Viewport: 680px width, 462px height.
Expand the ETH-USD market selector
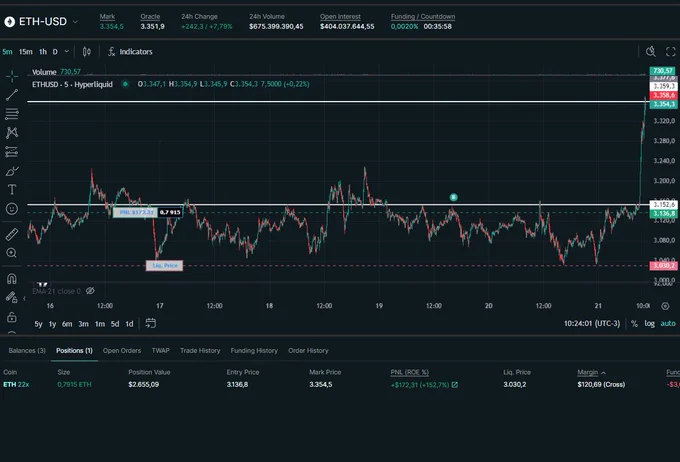tap(75, 22)
